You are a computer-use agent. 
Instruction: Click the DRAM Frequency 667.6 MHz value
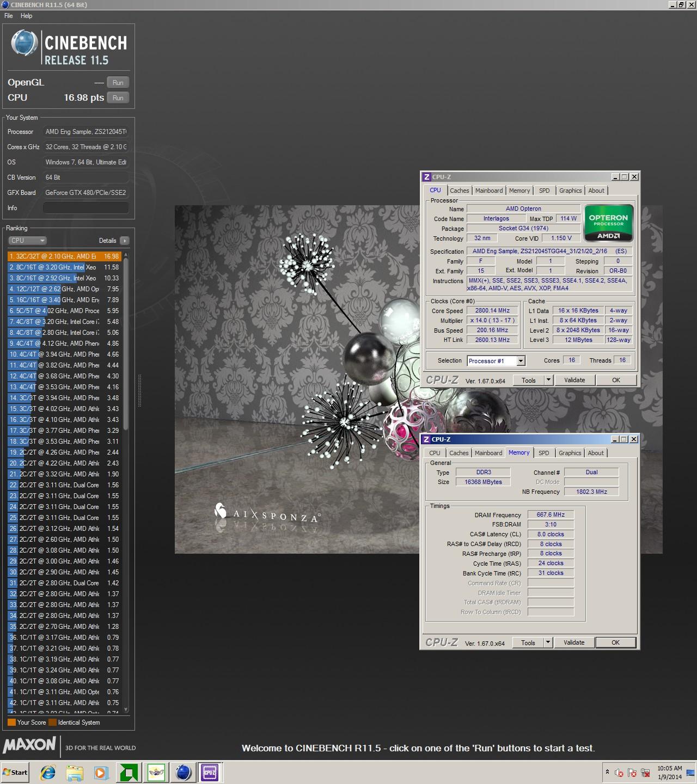pos(551,514)
